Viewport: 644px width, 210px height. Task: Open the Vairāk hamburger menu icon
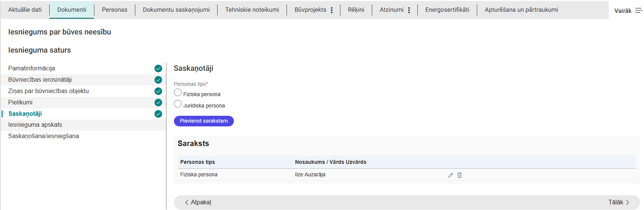638,11
